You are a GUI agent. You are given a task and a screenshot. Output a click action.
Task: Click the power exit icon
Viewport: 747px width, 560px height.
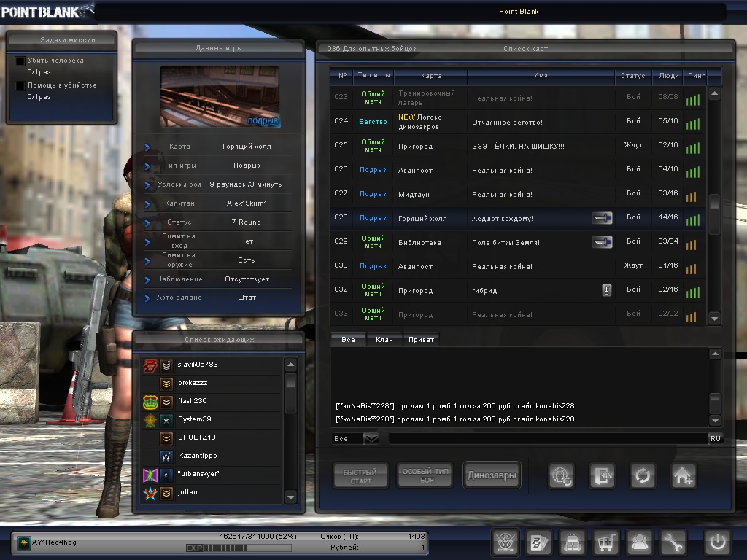[x=718, y=542]
